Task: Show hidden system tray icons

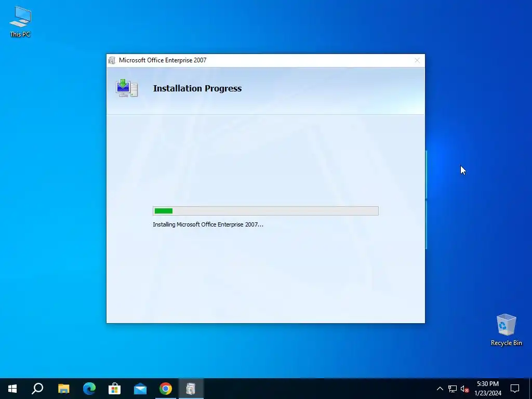Action: (x=440, y=389)
